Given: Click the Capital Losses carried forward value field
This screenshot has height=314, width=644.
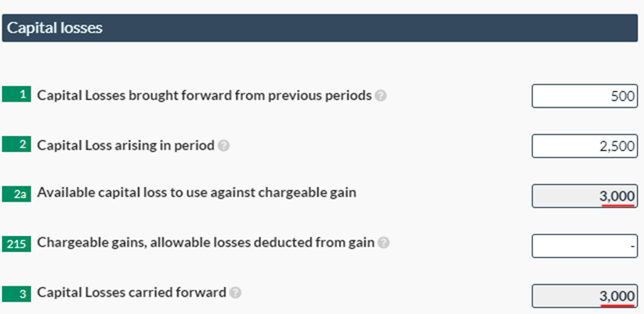Looking at the screenshot, I should (x=584, y=294).
